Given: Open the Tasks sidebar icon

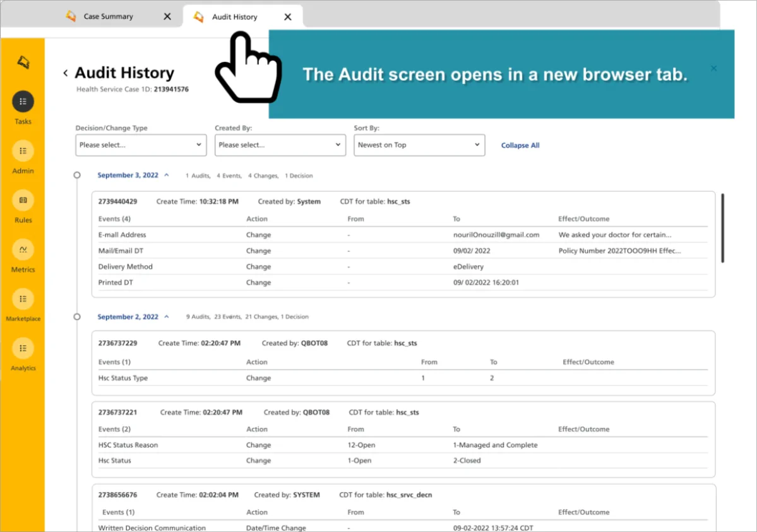Looking at the screenshot, I should click(x=23, y=102).
